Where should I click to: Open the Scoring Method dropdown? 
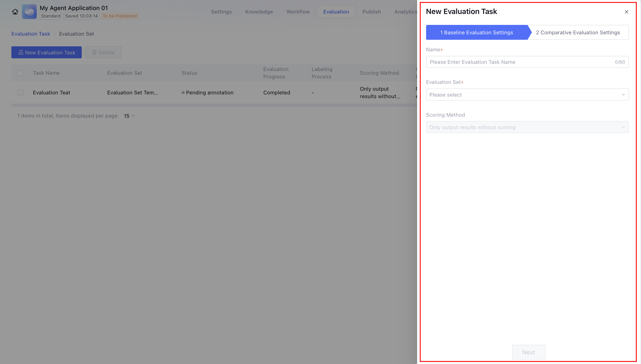[x=527, y=127]
